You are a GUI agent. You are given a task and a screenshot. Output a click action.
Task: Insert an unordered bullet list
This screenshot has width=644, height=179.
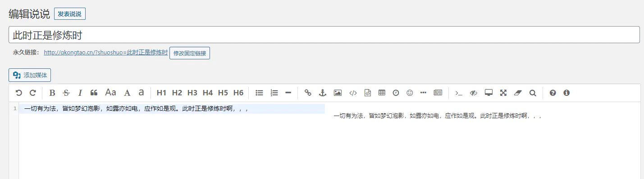(x=259, y=93)
